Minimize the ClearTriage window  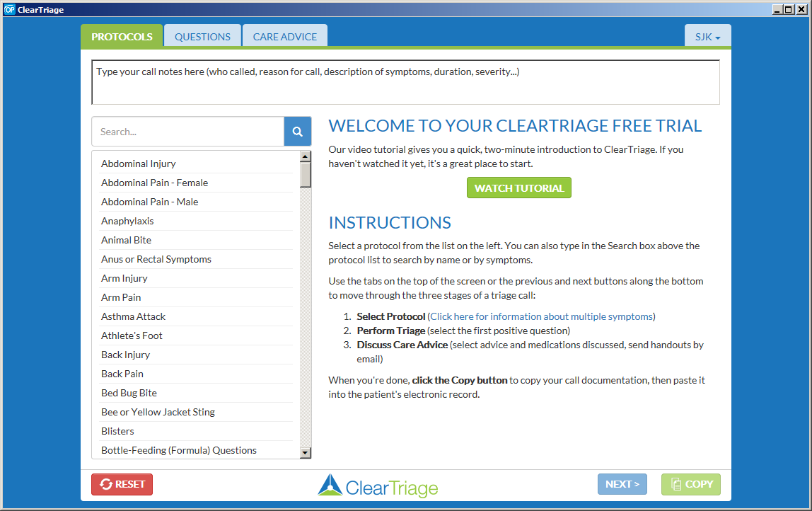click(x=777, y=9)
